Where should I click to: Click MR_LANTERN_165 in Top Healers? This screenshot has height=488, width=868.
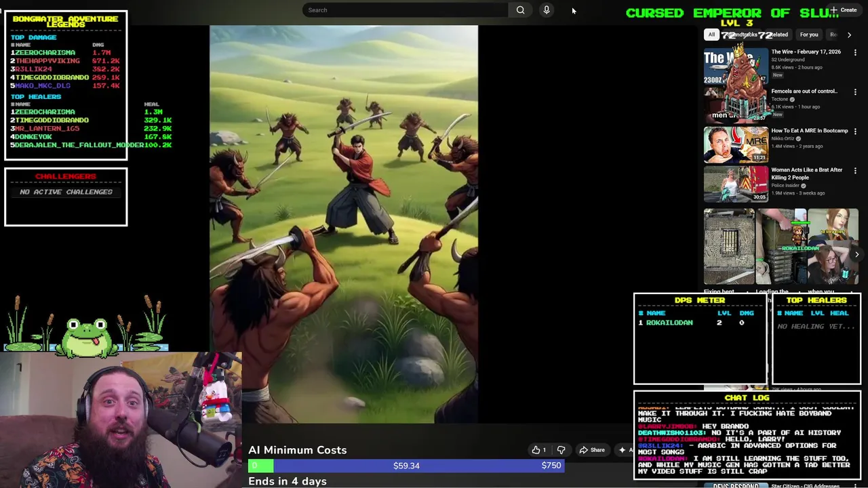[x=47, y=128]
